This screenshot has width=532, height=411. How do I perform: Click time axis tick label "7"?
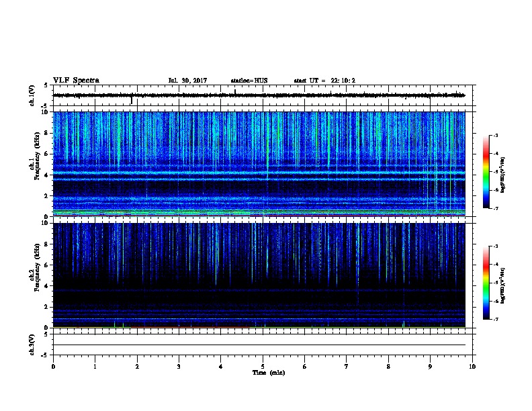click(347, 367)
